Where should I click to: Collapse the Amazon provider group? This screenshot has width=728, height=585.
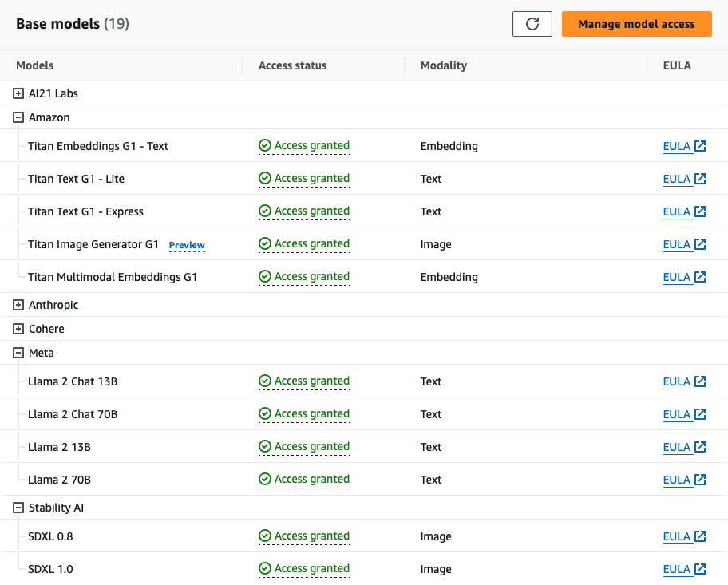(18, 117)
